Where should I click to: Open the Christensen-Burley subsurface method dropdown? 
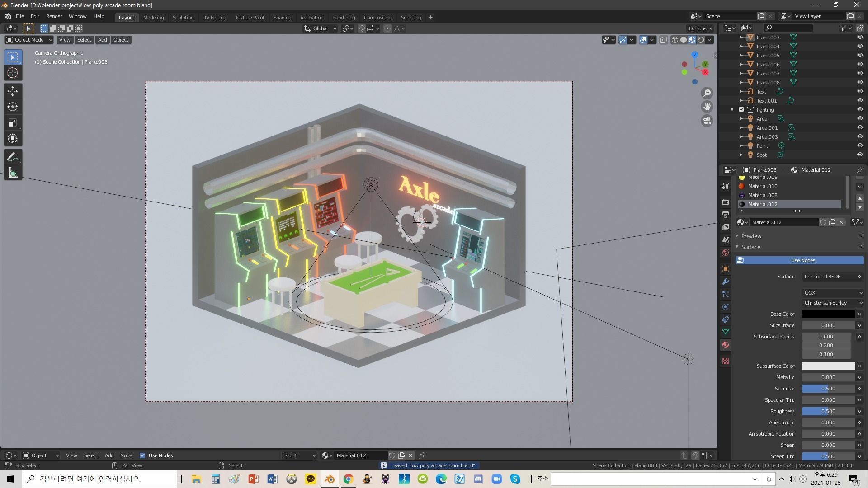click(833, 303)
